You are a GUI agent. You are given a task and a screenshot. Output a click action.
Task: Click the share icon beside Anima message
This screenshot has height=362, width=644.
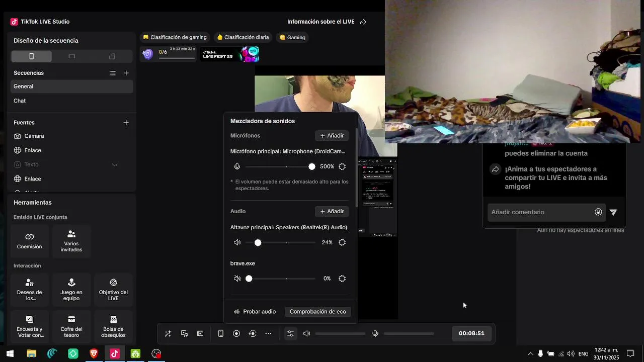[x=496, y=169]
